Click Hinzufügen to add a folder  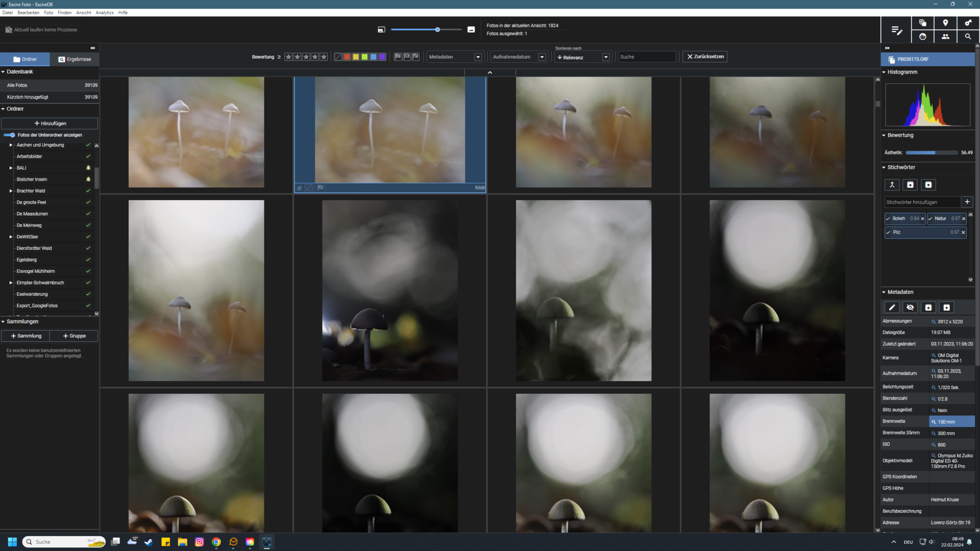50,123
